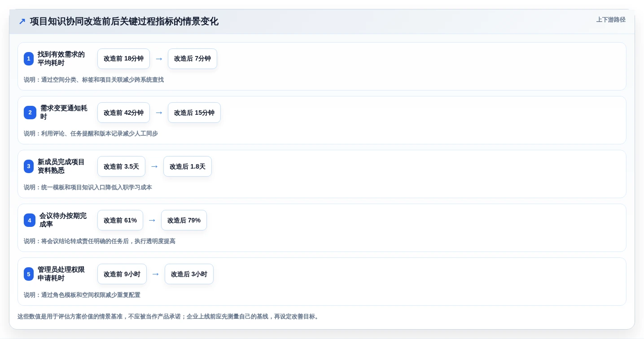Click the arrow between 61% and 79%
Image resolution: width=644 pixels, height=339 pixels.
click(152, 220)
